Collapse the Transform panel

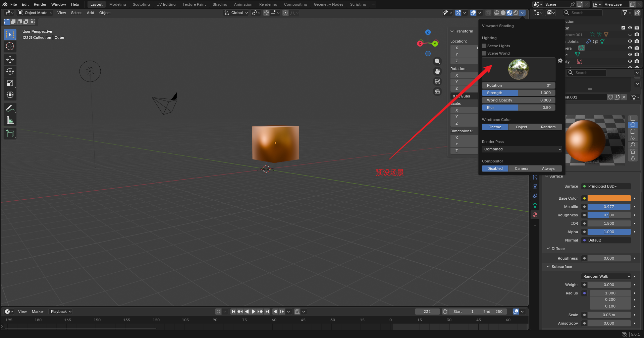pos(462,31)
